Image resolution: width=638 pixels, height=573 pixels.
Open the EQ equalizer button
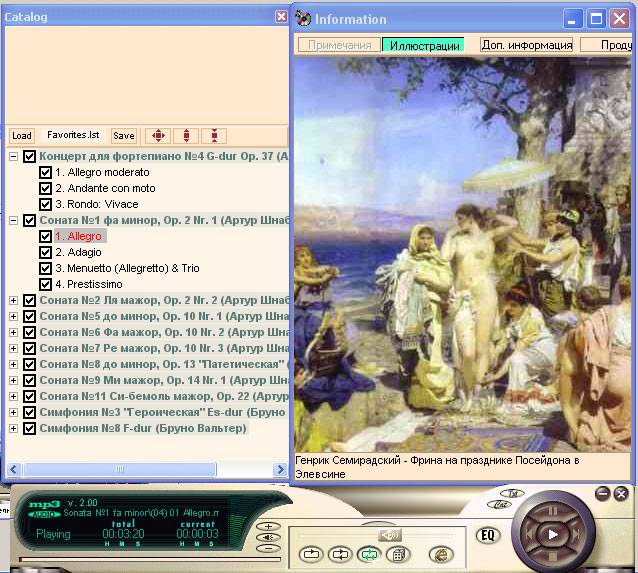[487, 535]
